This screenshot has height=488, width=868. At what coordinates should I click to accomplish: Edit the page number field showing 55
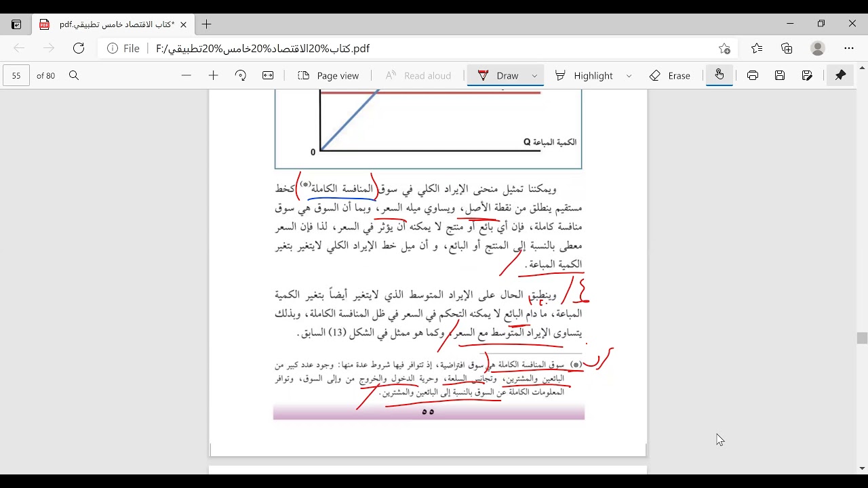16,75
